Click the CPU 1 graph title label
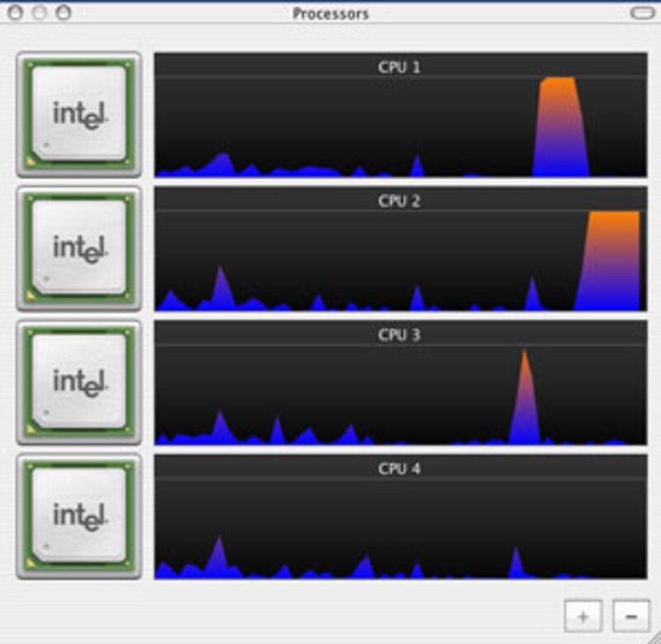661x644 pixels. tap(399, 67)
